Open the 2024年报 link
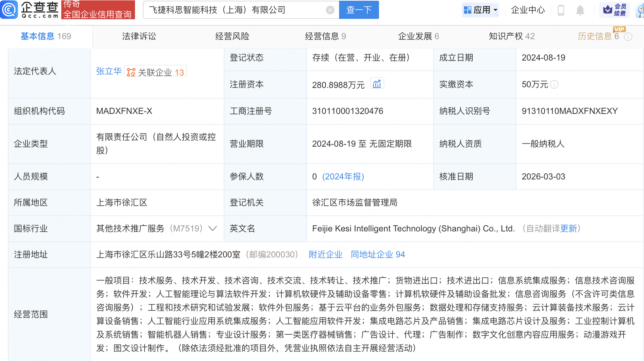This screenshot has width=644, height=361. [343, 177]
